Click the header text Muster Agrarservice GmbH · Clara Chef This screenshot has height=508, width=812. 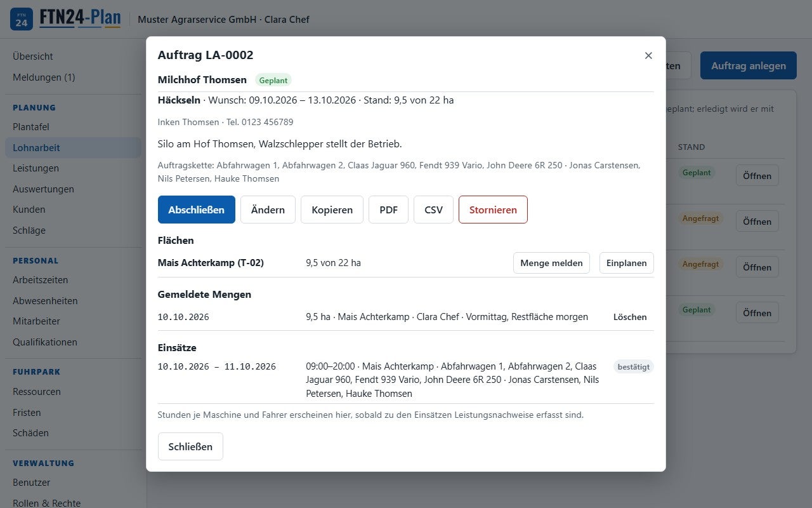(223, 20)
